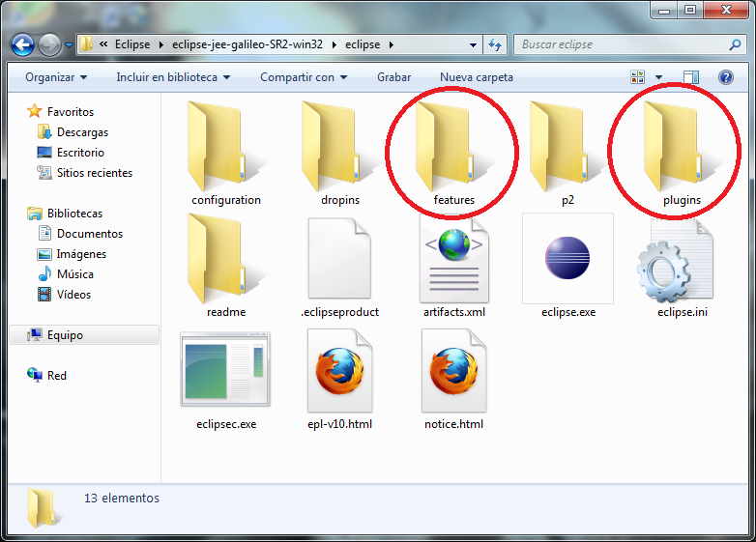The image size is (756, 542).
Task: Click the notice.html file name
Action: pos(453,424)
